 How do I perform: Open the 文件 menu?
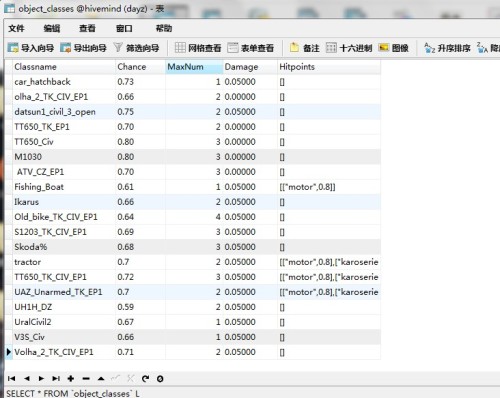[x=16, y=29]
